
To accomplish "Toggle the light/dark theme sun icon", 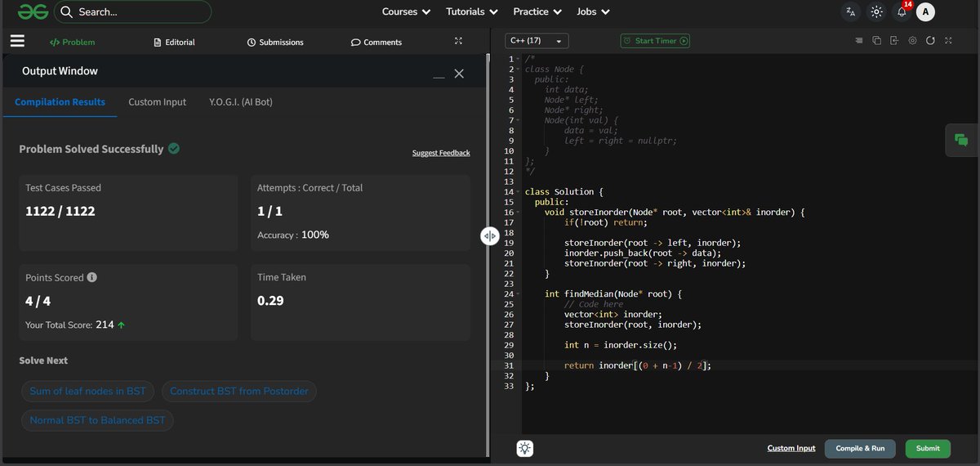I will point(876,12).
